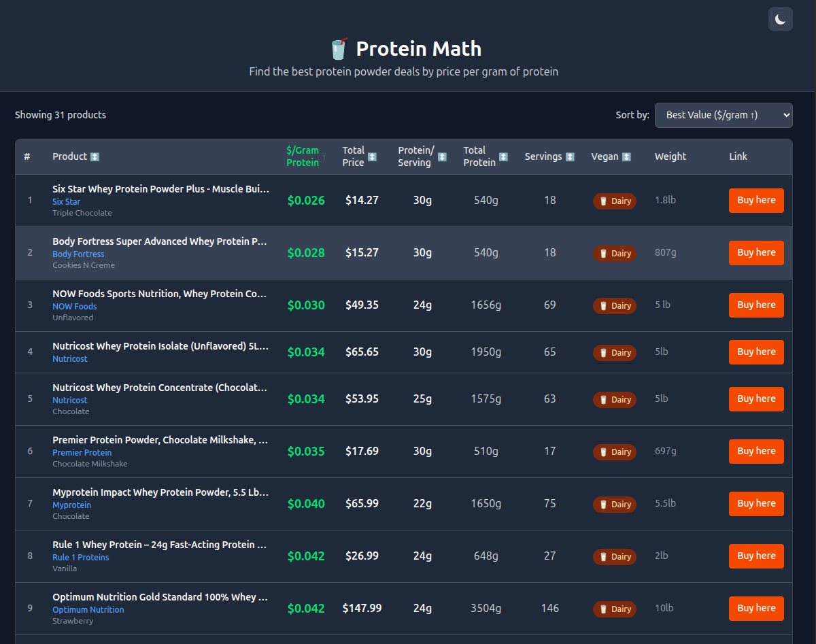Viewport: 816px width, 644px height.
Task: Click Buy here for NOW Foods
Action: (x=756, y=305)
